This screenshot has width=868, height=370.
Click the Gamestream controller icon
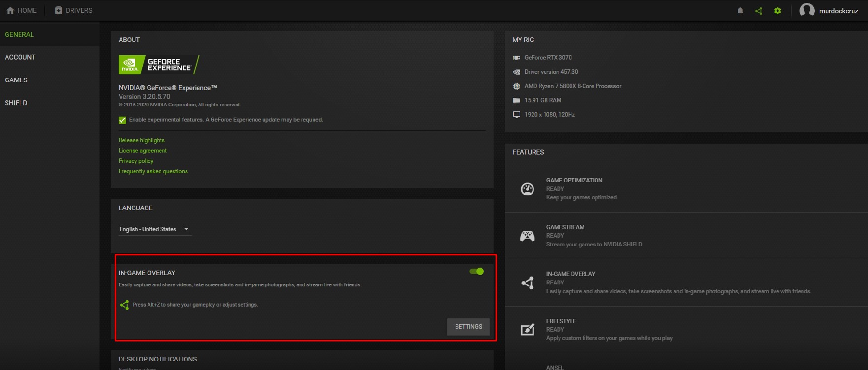point(527,236)
